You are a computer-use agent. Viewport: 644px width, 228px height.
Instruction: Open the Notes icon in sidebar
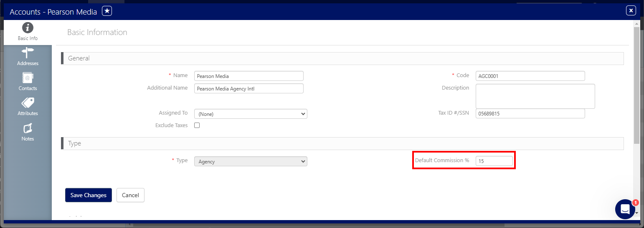(x=28, y=128)
